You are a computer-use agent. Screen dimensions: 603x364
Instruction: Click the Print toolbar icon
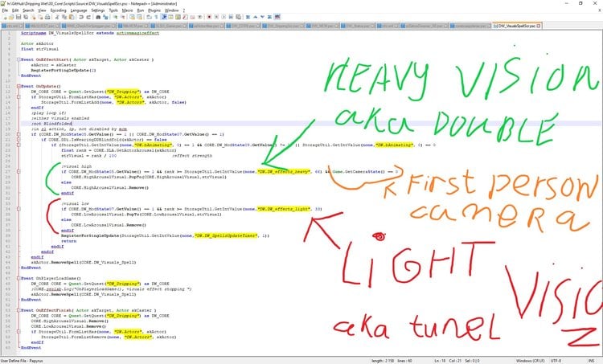coord(47,17)
